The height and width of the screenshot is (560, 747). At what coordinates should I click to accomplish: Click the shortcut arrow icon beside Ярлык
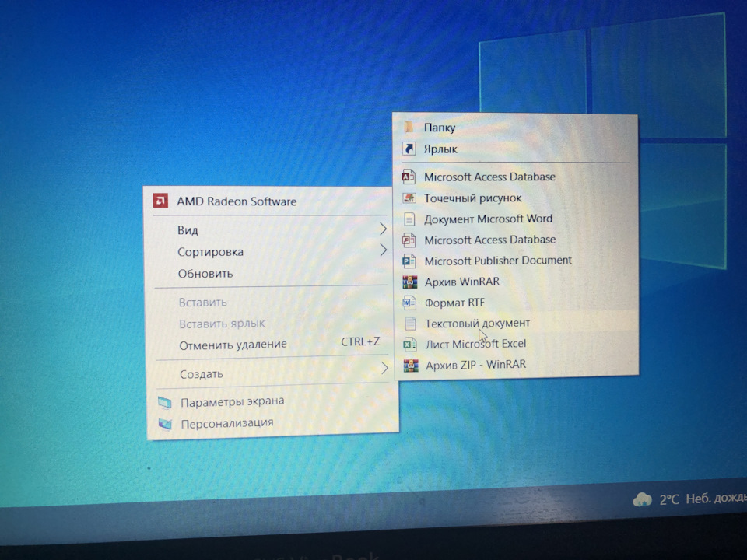point(409,149)
